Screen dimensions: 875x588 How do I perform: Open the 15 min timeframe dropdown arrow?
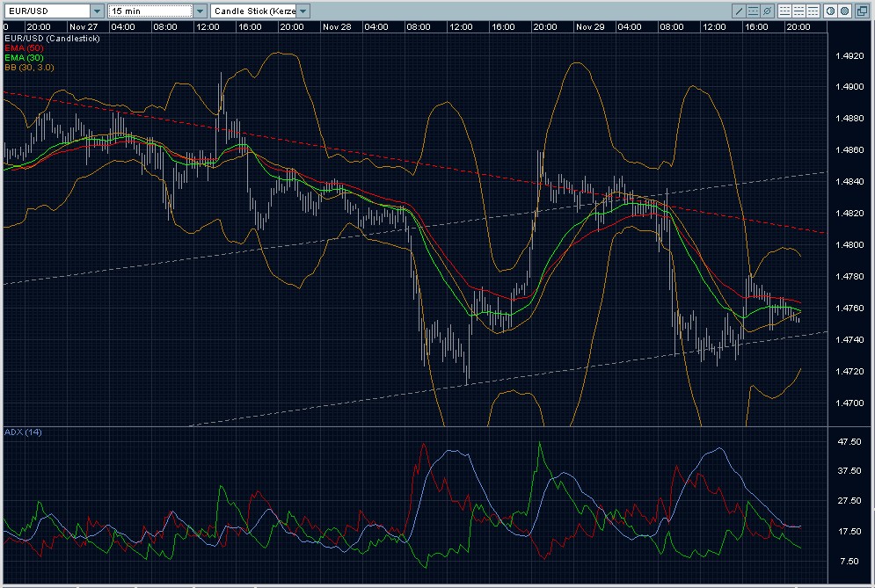click(201, 11)
